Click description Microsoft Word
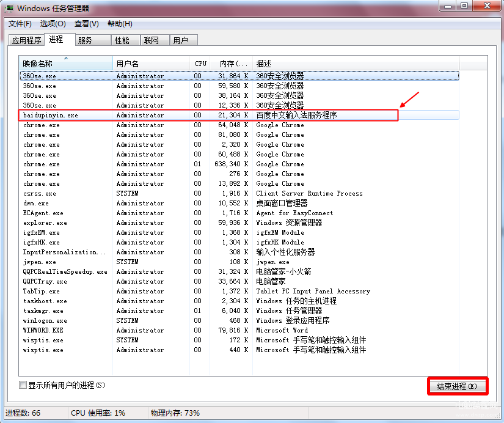Image resolution: width=504 pixels, height=423 pixels. (x=282, y=330)
